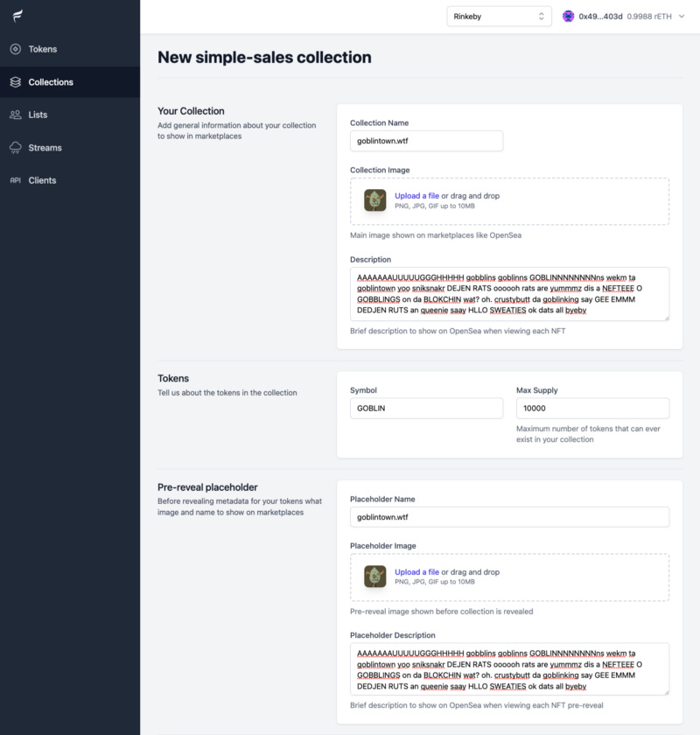Click the 0.9988 rETH balance
This screenshot has width=700, height=735.
[x=649, y=17]
